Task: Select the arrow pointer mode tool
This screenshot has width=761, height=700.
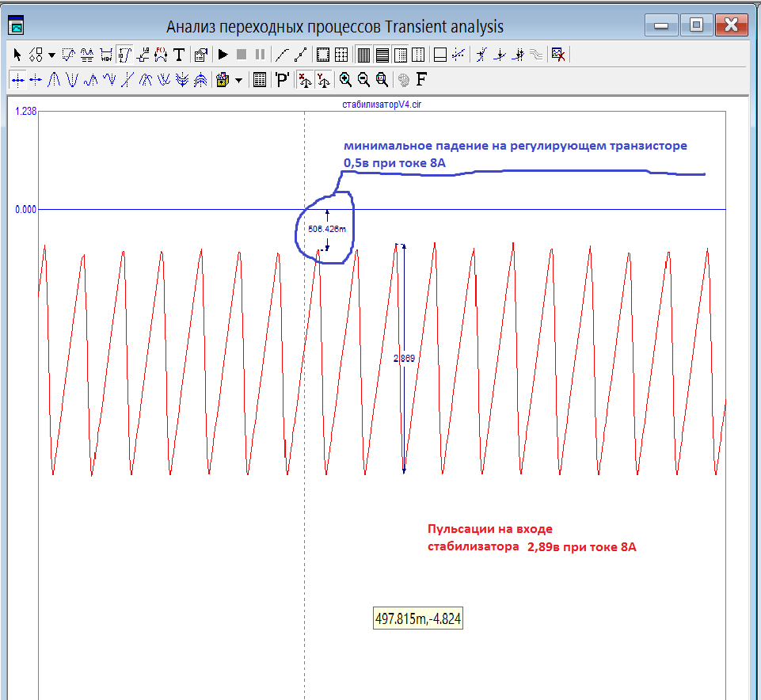Action: pyautogui.click(x=17, y=55)
